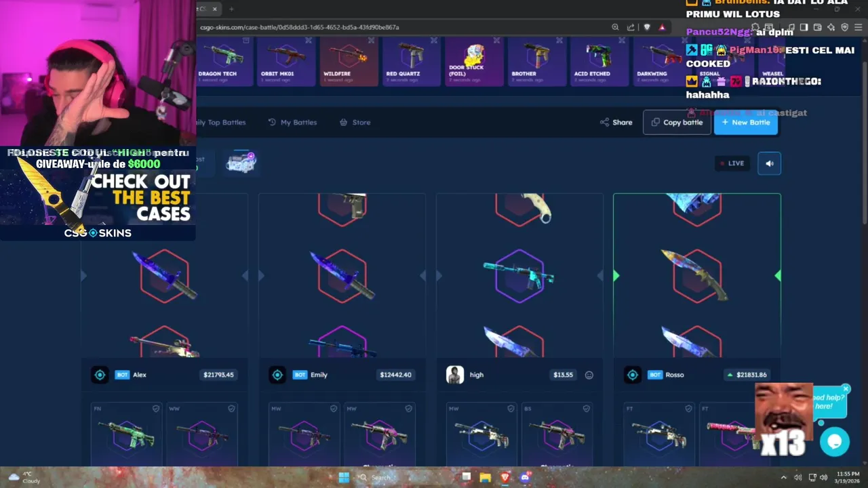Image resolution: width=868 pixels, height=488 pixels.
Task: Click shield icon on high's BS item
Action: click(x=587, y=409)
